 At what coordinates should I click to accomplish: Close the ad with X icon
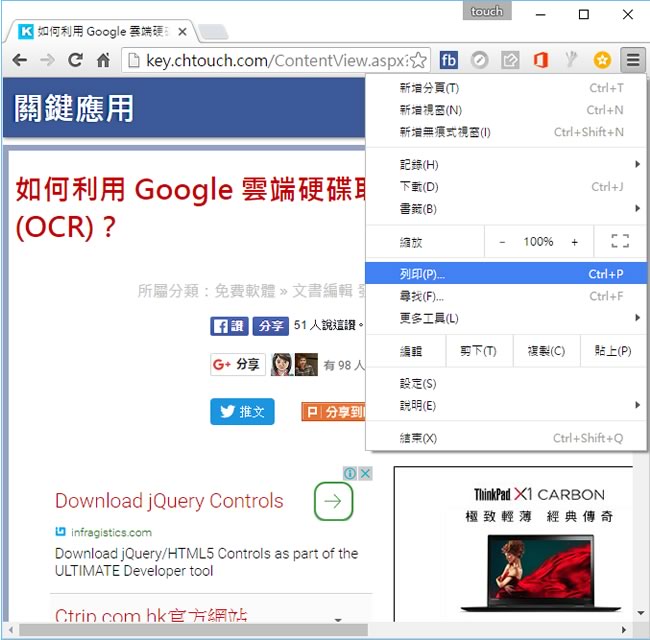coord(365,473)
